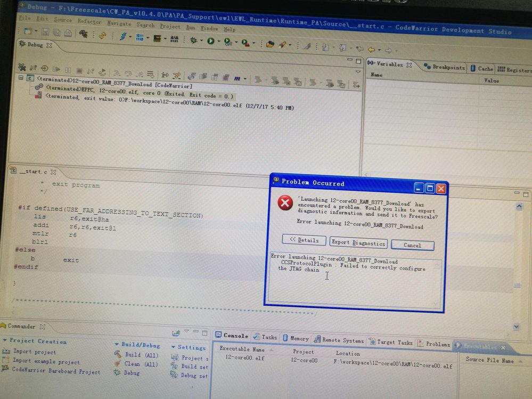Viewport: 532px width, 399px height.
Task: Switch to the Breakpoints tab
Action: tap(444, 67)
